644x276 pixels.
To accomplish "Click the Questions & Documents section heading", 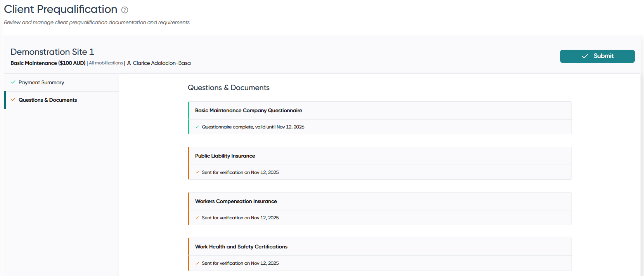I will pos(229,88).
